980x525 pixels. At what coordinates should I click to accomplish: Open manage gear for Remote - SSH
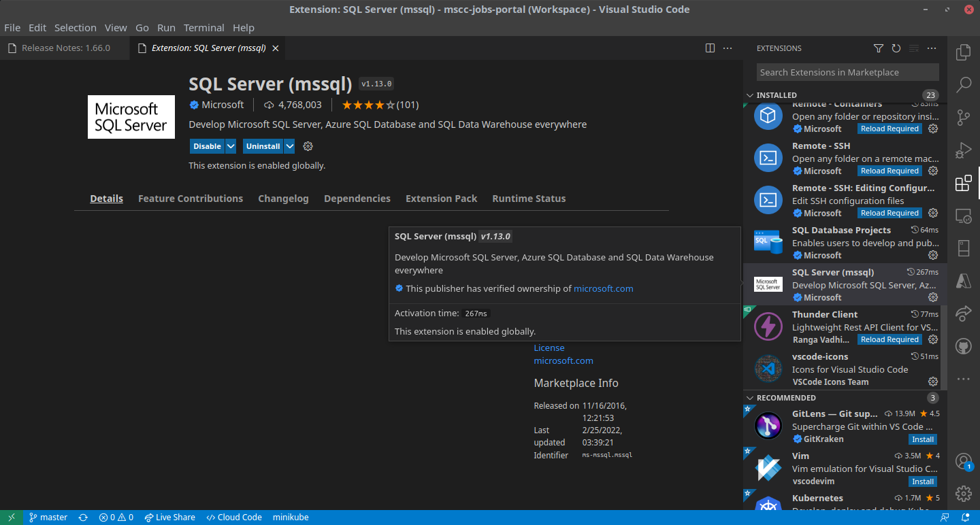click(x=933, y=171)
